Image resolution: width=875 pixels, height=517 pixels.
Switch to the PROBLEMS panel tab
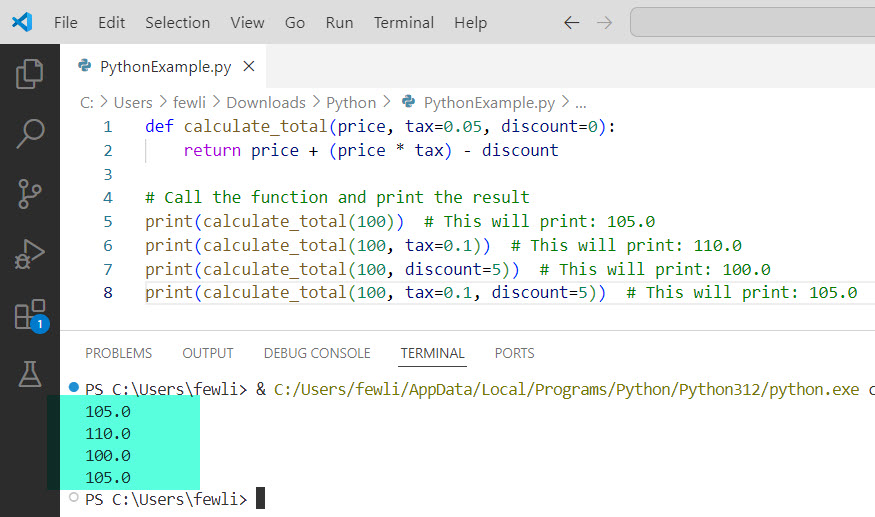[x=118, y=353]
